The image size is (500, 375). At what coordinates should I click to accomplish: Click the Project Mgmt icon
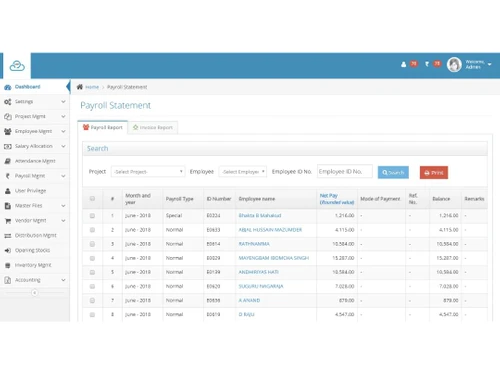[x=7, y=117]
